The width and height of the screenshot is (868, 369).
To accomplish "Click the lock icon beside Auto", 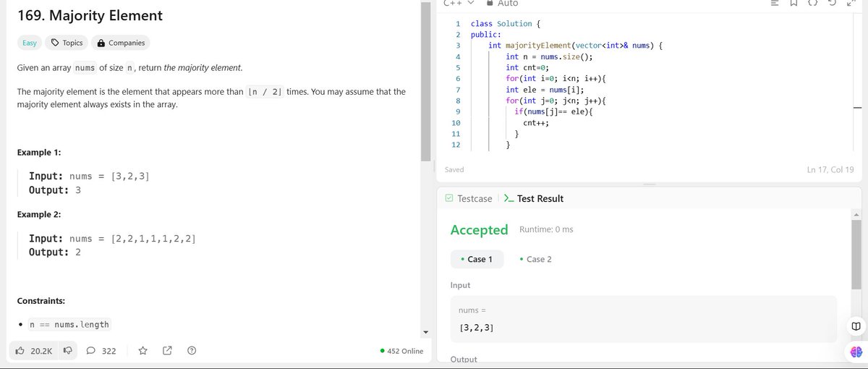I will pyautogui.click(x=490, y=4).
